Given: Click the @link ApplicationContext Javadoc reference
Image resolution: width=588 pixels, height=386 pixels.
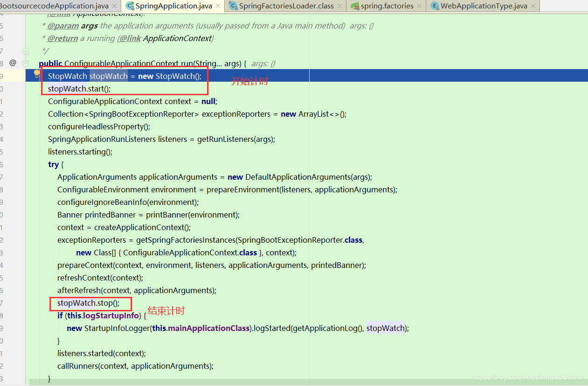Looking at the screenshot, I should click(x=166, y=38).
